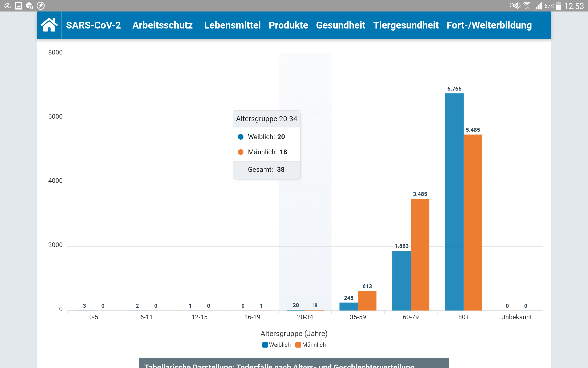Open the Lebensmittel menu
The image size is (588, 368).
point(232,25)
